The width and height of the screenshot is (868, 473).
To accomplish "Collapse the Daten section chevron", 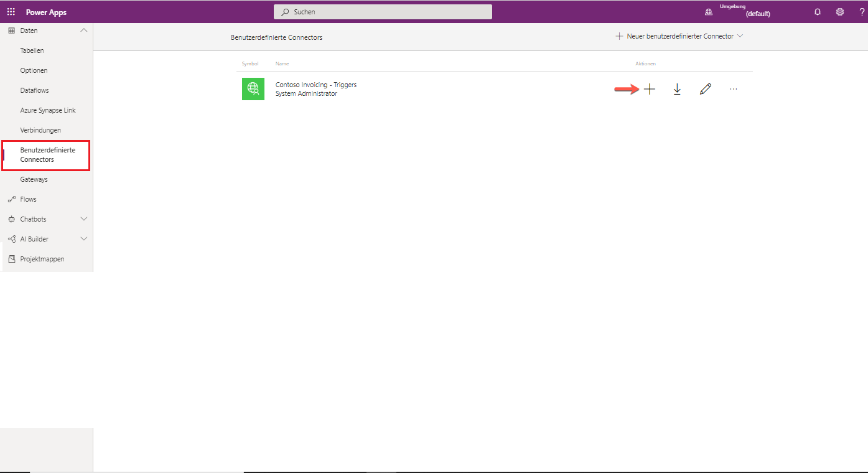I will tap(84, 30).
